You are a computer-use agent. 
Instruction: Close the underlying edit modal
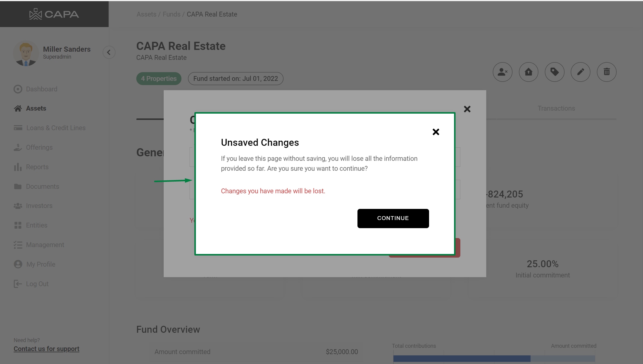(x=467, y=109)
